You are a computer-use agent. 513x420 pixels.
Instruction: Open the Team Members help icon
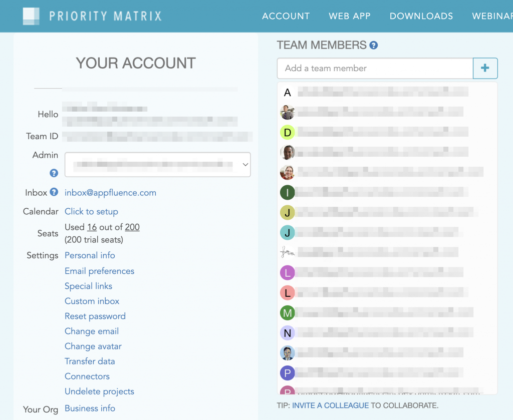point(373,45)
